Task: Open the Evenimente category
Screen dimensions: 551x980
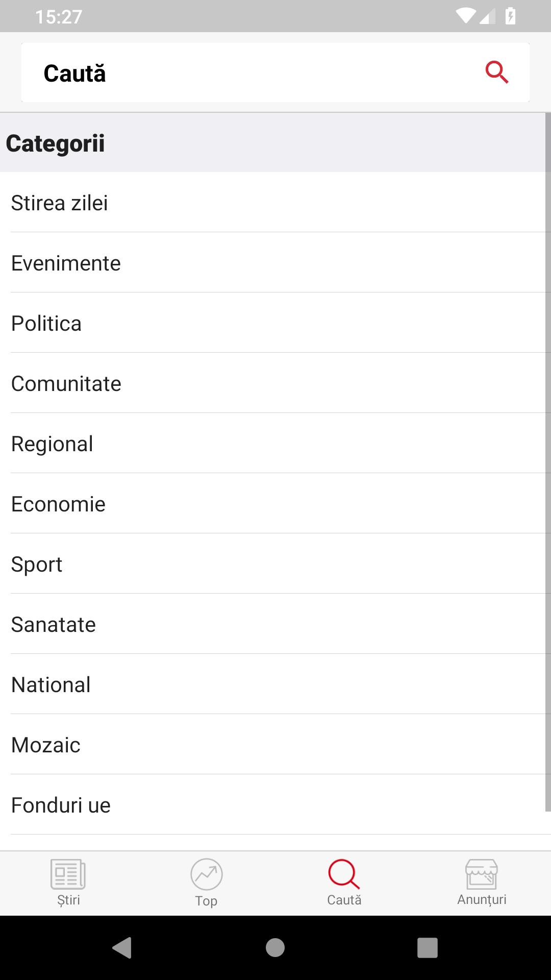Action: 275,262
